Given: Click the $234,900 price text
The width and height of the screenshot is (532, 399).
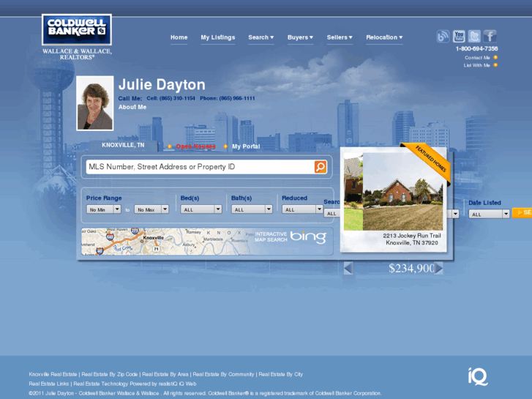Looking at the screenshot, I should pyautogui.click(x=411, y=268).
